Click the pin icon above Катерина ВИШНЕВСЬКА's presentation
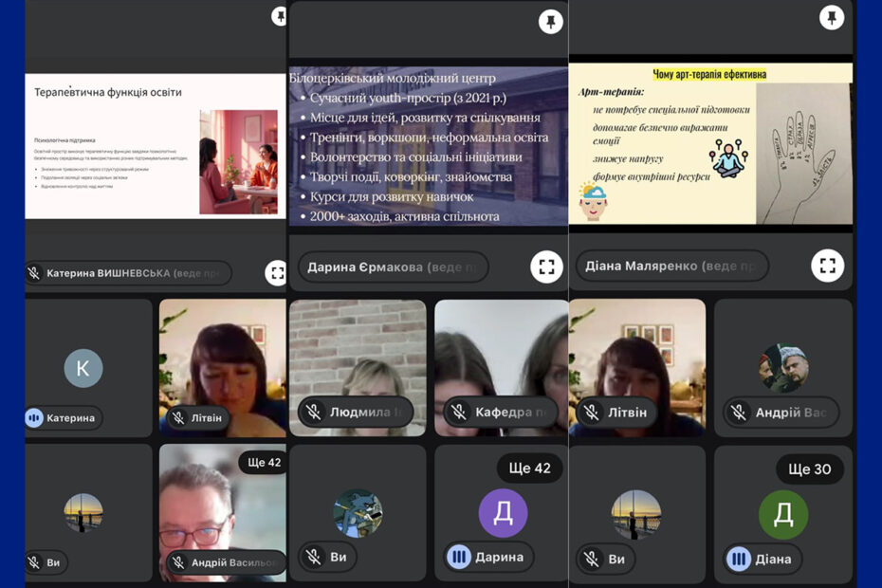The height and width of the screenshot is (588, 882). point(279,16)
